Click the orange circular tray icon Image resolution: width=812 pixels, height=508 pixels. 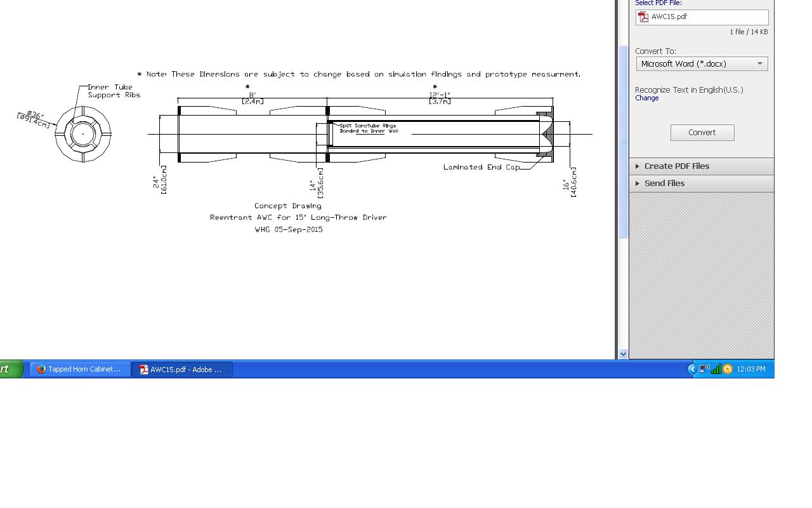coord(728,369)
